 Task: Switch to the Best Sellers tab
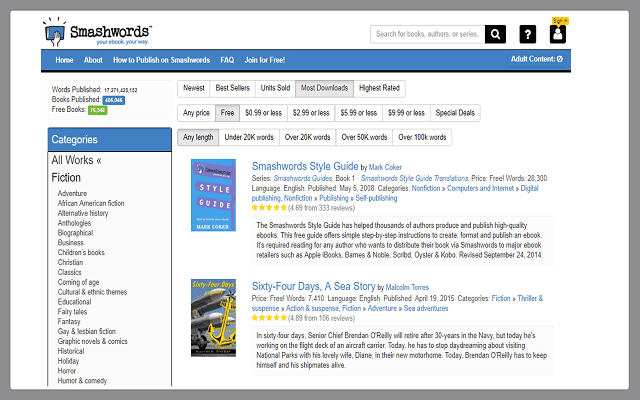[232, 88]
